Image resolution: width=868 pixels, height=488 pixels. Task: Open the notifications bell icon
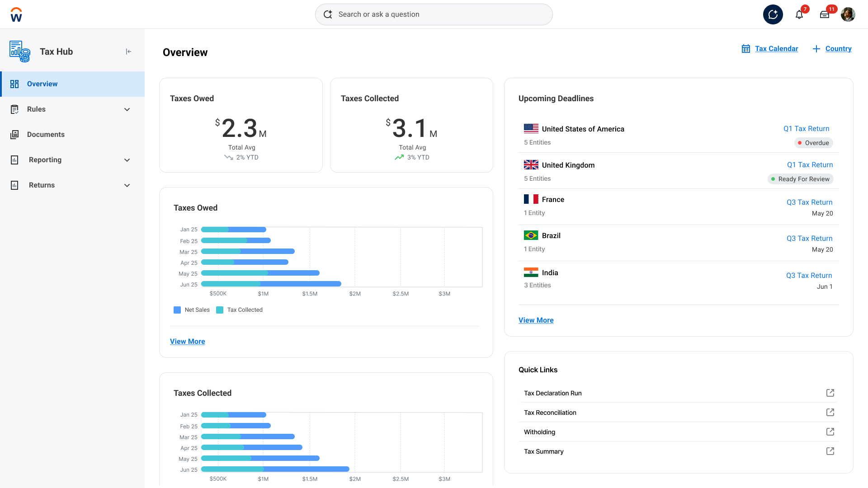799,14
